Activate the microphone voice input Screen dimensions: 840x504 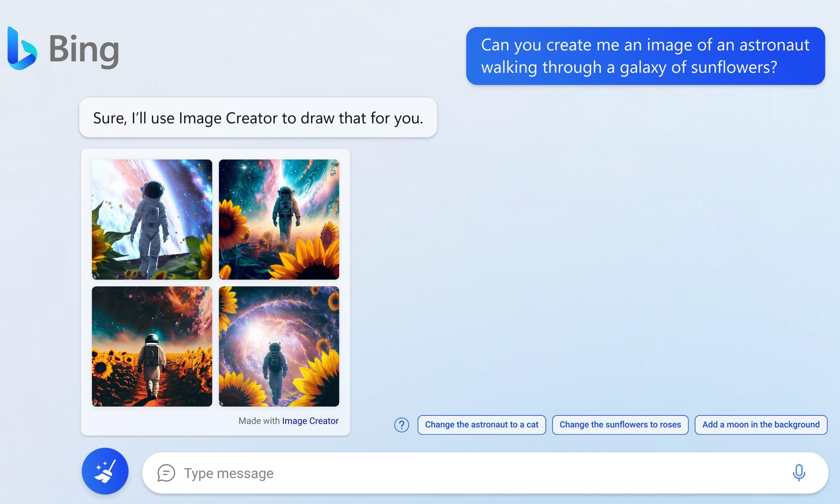tap(799, 473)
